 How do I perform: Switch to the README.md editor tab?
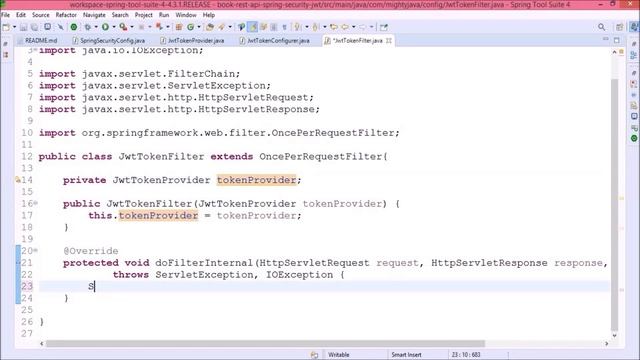[x=37, y=40]
